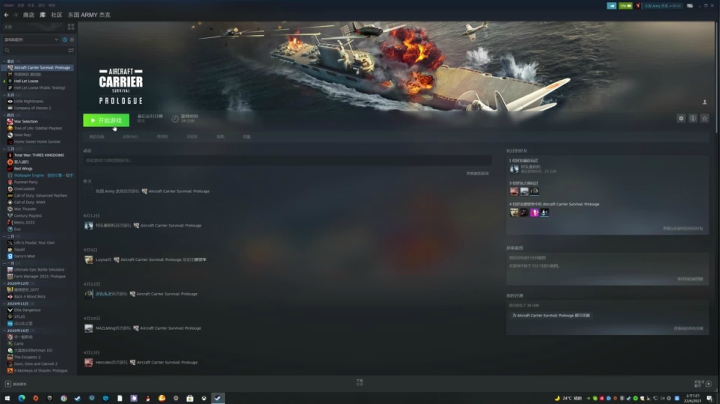Go back with the navigation arrow
Image resolution: width=720 pixels, height=404 pixels.
(6, 15)
